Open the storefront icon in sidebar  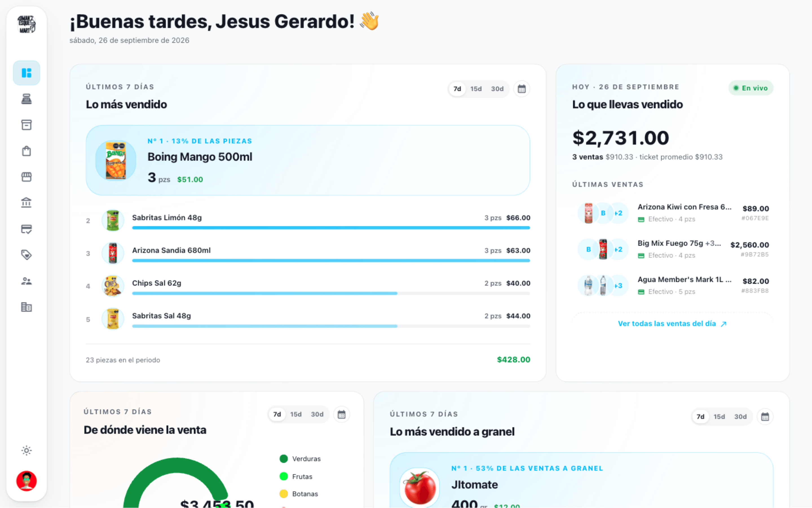click(x=27, y=177)
